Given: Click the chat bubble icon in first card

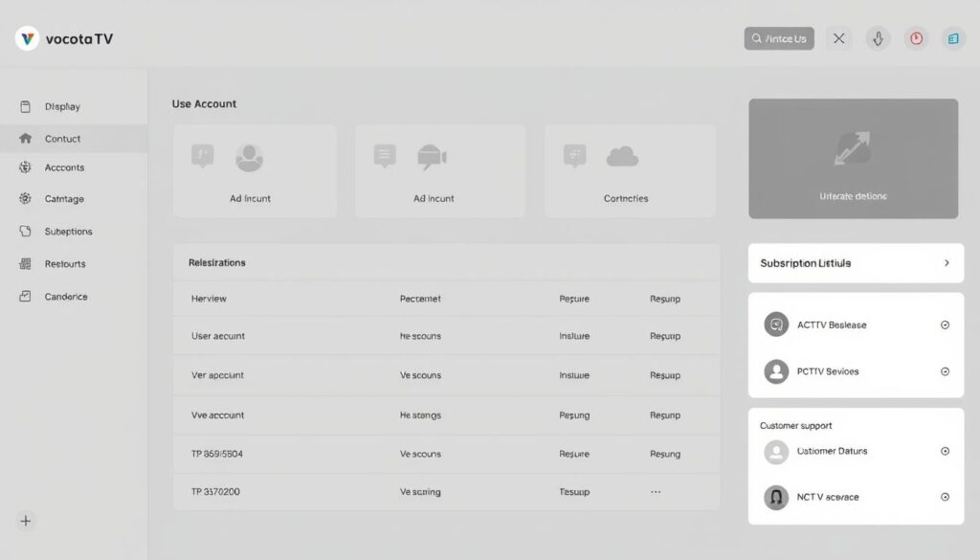Looking at the screenshot, I should point(203,156).
